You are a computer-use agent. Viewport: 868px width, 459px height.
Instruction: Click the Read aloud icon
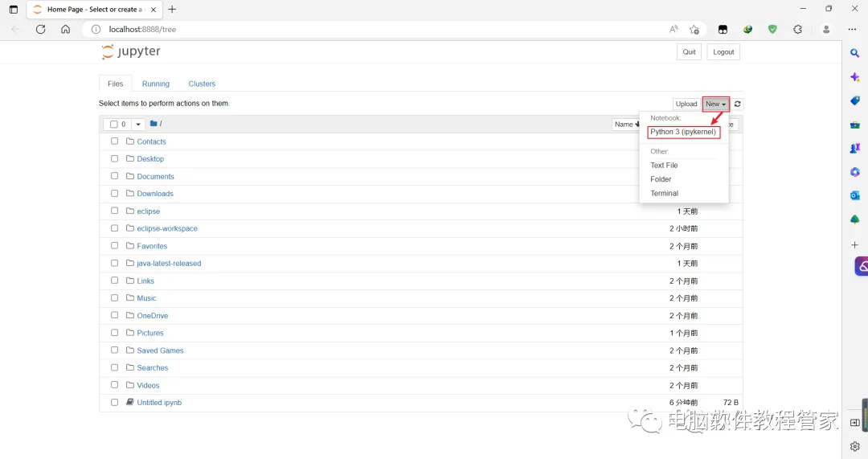674,30
